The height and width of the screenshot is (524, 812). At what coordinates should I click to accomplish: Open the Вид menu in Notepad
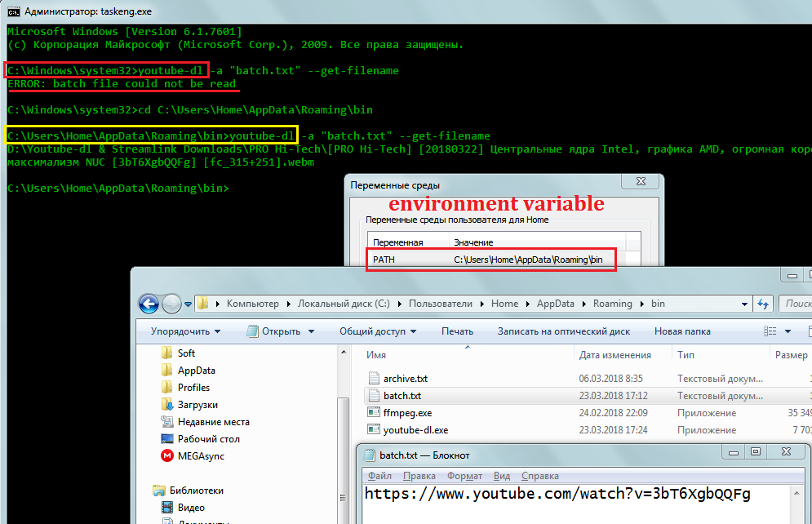click(x=502, y=476)
